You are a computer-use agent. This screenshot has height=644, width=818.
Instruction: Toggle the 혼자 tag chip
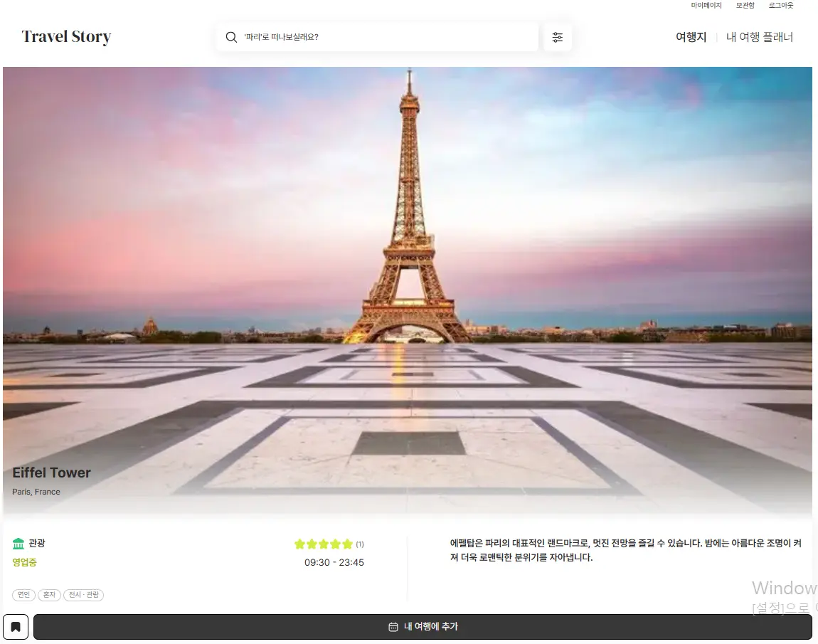pyautogui.click(x=49, y=595)
